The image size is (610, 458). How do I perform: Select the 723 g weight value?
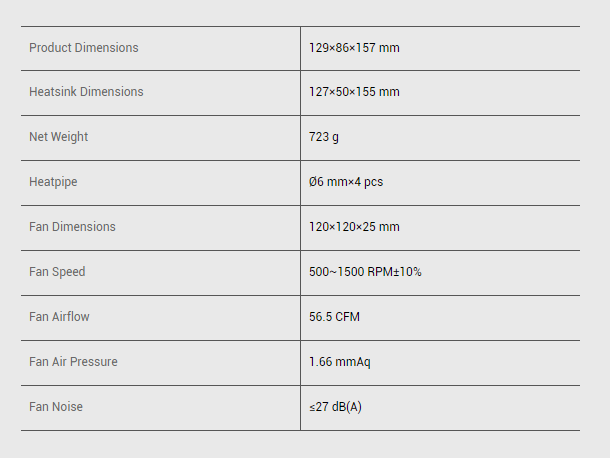(x=324, y=137)
